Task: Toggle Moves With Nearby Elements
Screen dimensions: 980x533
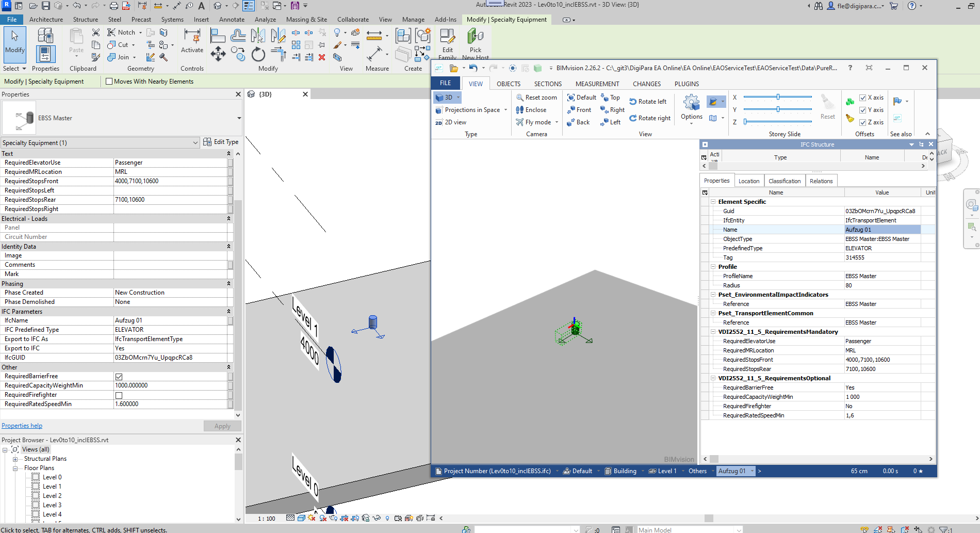Action: click(109, 81)
